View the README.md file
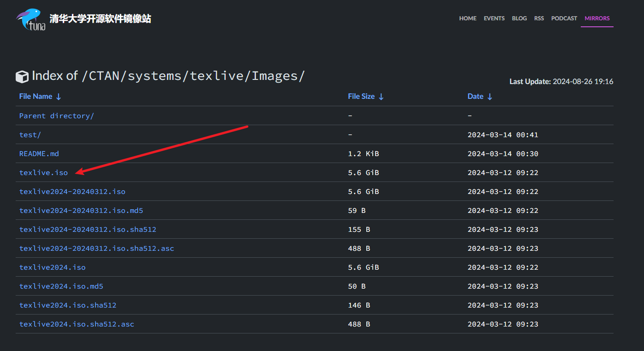644x351 pixels. 39,154
